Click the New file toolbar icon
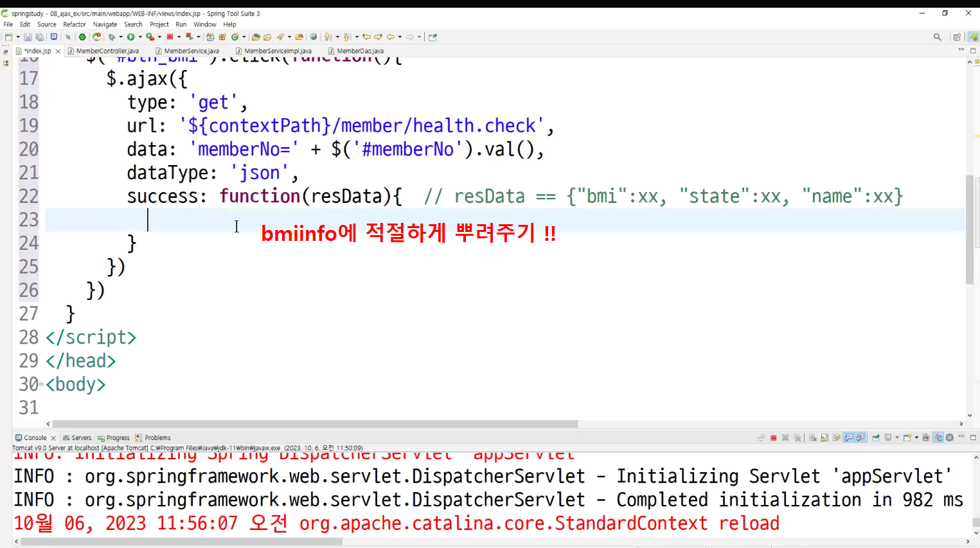The height and width of the screenshot is (548, 980). pos(9,37)
